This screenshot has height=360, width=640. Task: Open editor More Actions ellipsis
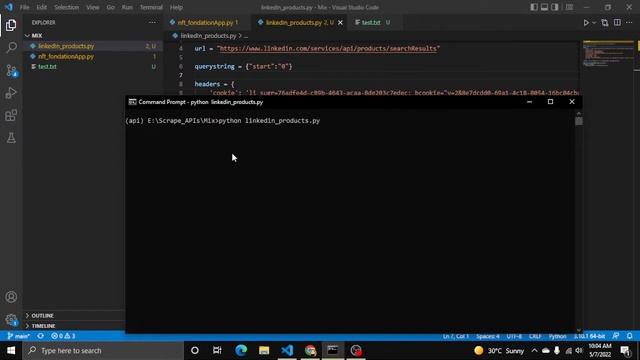(x=629, y=23)
